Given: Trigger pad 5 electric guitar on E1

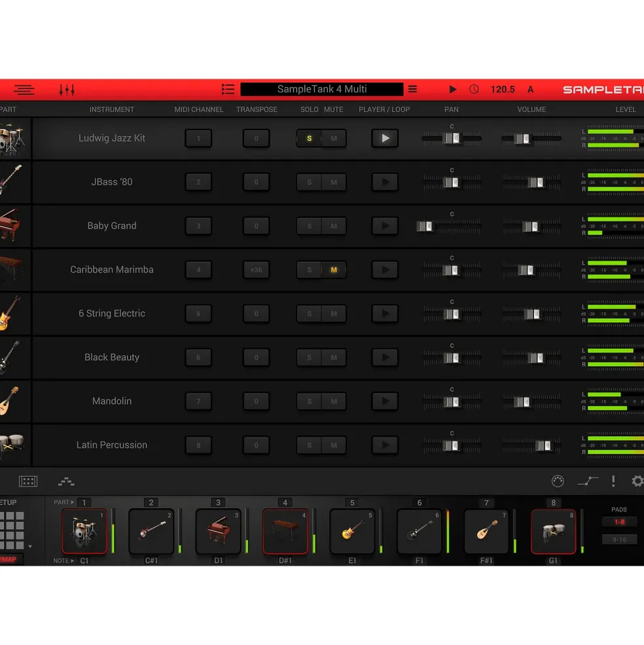Looking at the screenshot, I should click(x=352, y=531).
